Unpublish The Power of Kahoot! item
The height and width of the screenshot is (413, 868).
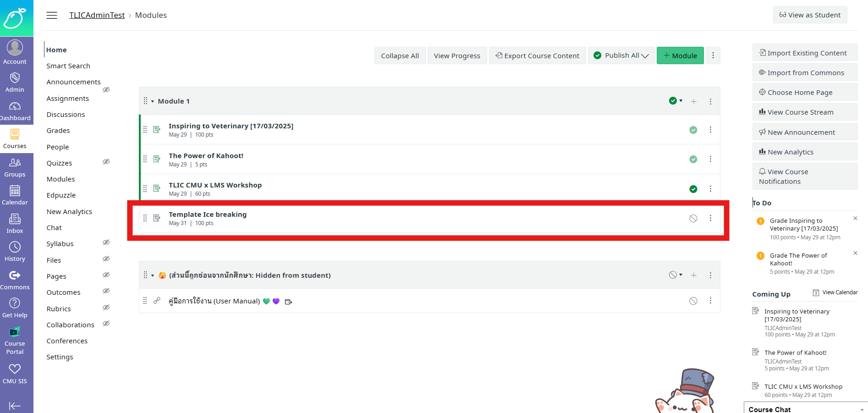coord(693,159)
